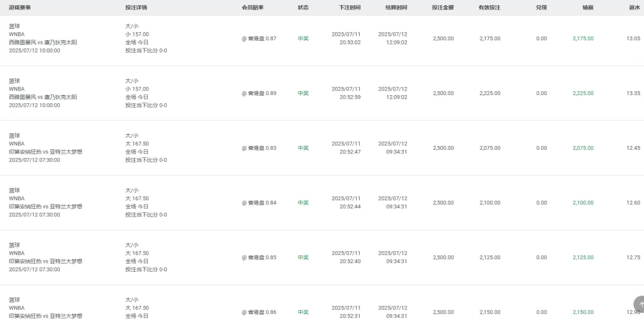The image size is (644, 321).
Task: Click the 返水 column header
Action: (635, 8)
